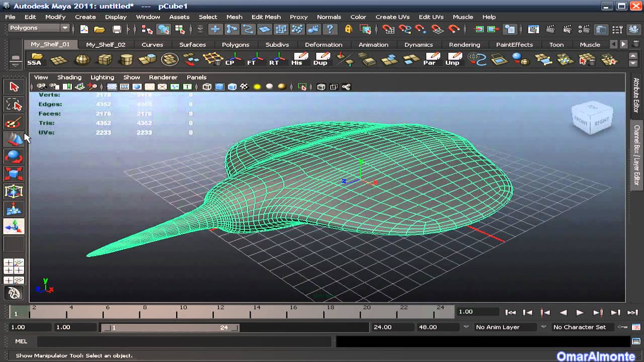Choose the Soft Modification tool
Screen dimensions: 644x362
click(x=14, y=209)
